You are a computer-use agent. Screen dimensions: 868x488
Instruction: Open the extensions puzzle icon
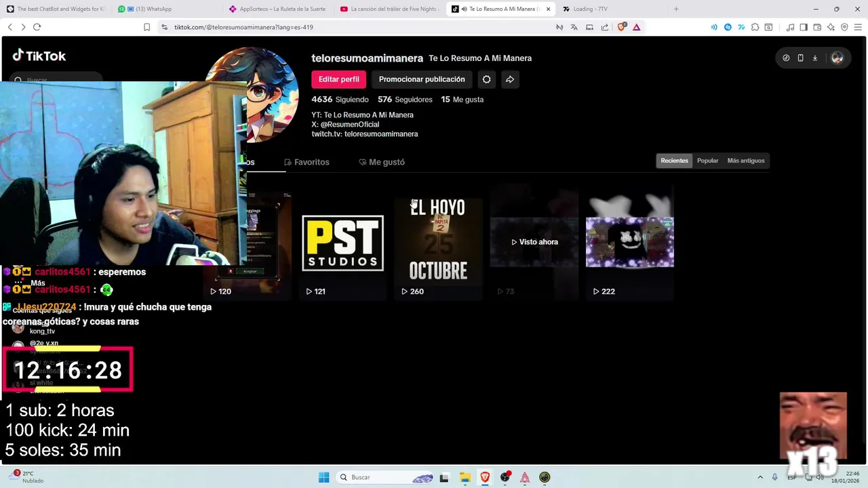click(755, 27)
